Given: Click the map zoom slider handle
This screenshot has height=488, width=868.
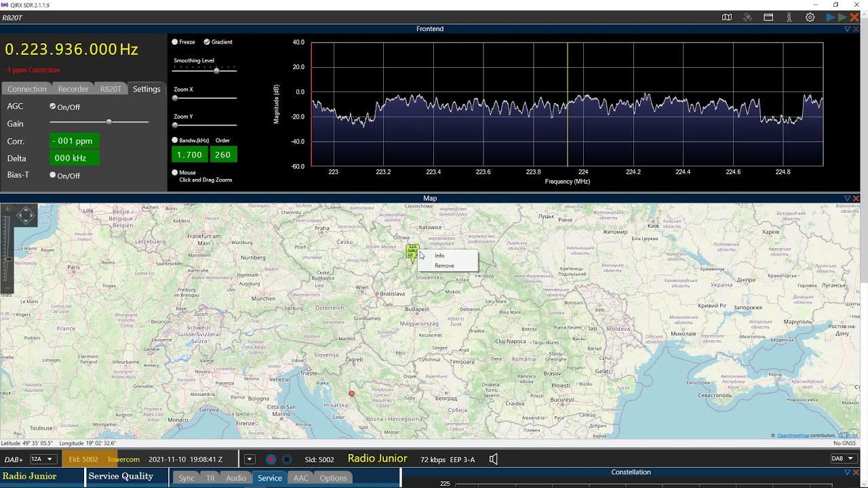Looking at the screenshot, I should [8, 259].
